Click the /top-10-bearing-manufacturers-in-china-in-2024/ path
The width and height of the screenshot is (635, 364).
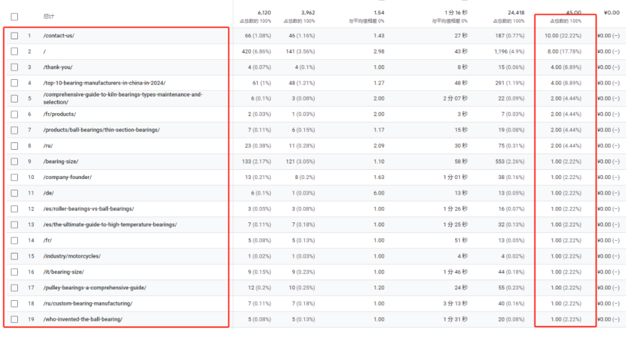point(104,83)
